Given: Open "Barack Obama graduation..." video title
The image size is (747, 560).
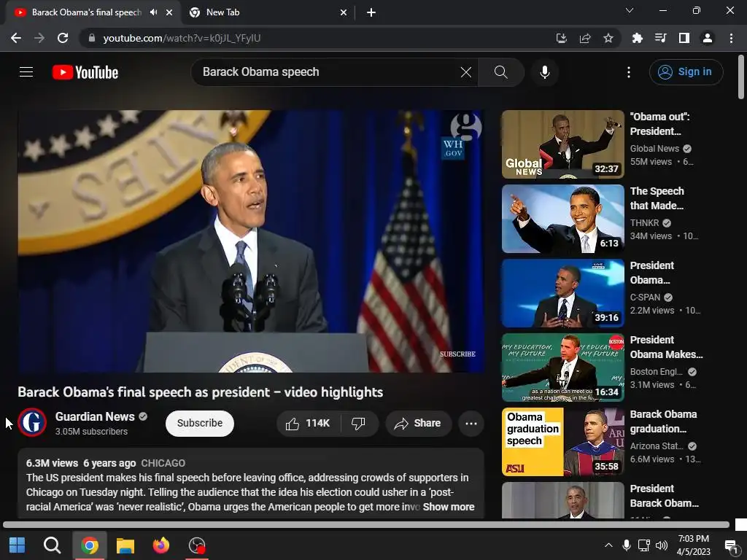Looking at the screenshot, I should coord(663,421).
